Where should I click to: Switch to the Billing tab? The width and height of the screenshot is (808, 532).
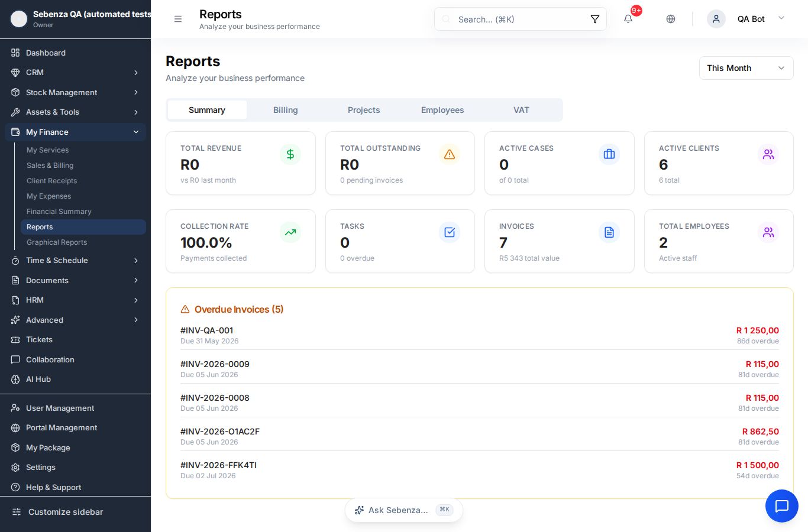click(x=286, y=110)
